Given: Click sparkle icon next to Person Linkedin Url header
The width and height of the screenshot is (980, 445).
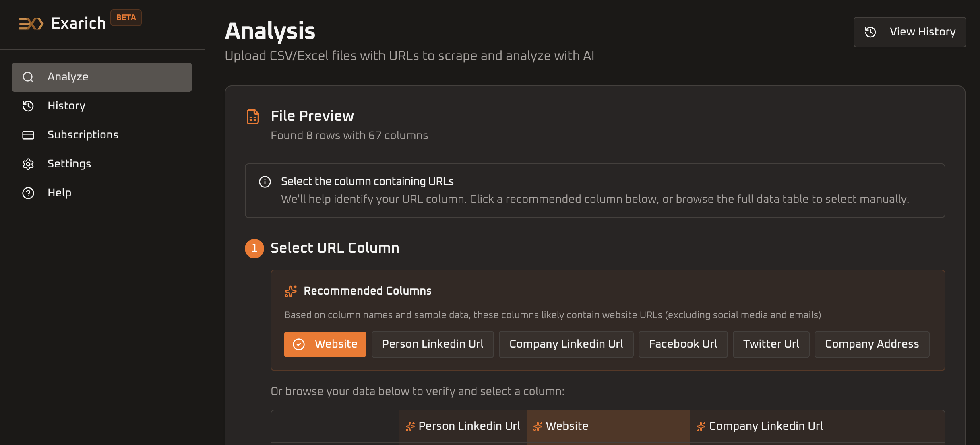Looking at the screenshot, I should tap(410, 426).
